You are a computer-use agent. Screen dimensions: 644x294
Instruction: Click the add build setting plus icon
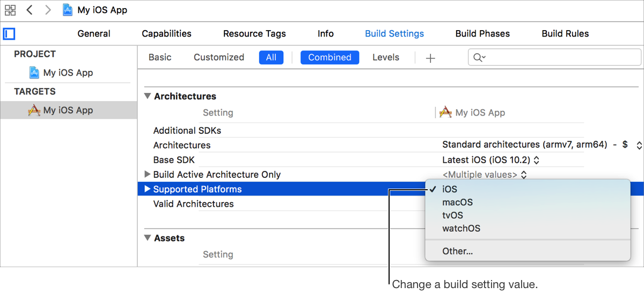pyautogui.click(x=430, y=58)
